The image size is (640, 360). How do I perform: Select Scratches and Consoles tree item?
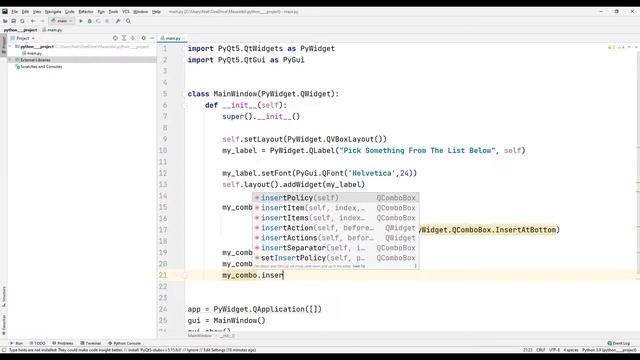click(x=39, y=66)
